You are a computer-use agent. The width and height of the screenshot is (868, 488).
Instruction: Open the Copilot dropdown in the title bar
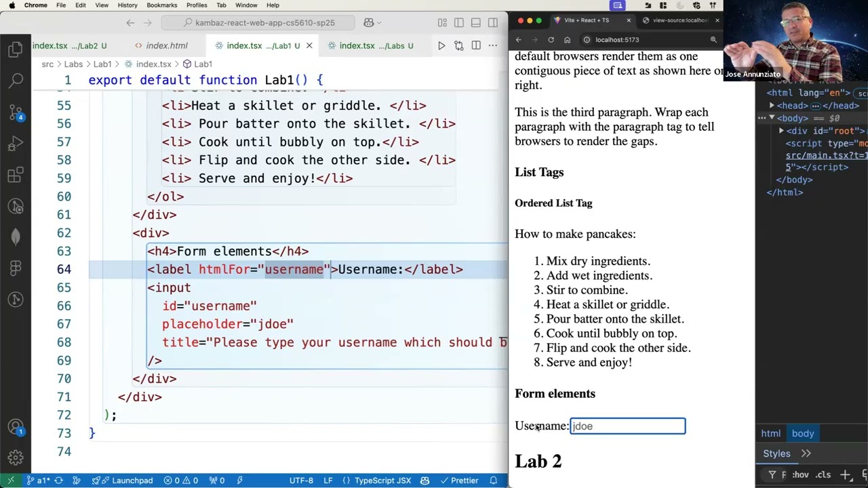373,22
